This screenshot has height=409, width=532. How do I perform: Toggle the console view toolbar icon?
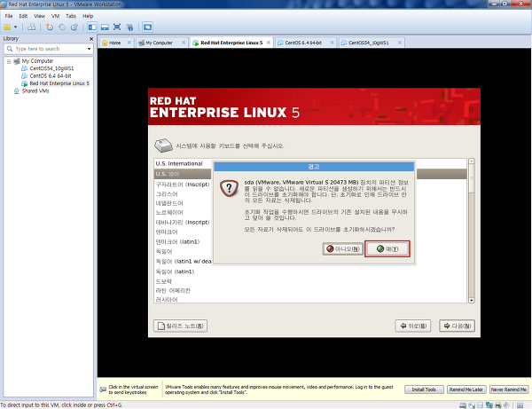pos(147,27)
